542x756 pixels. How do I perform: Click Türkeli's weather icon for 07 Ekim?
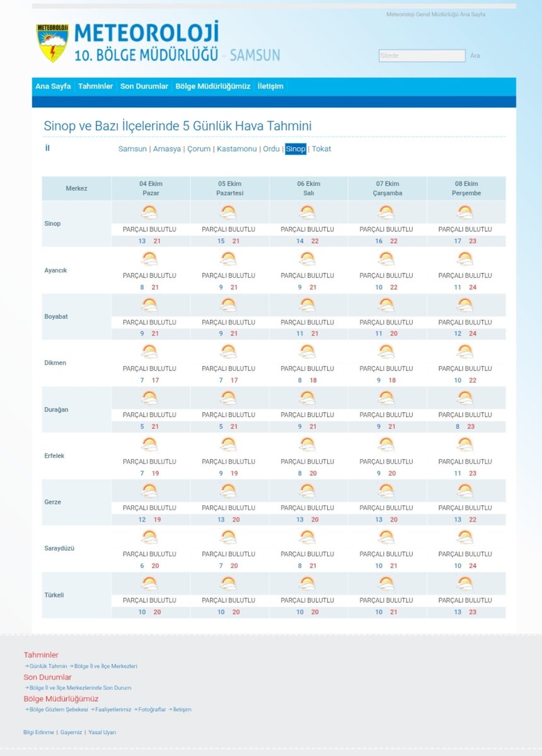coord(386,583)
